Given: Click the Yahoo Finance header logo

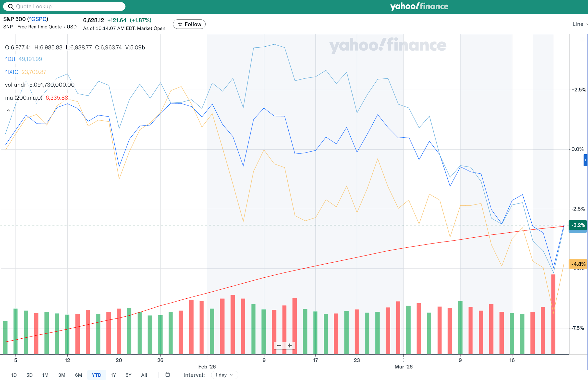Looking at the screenshot, I should tap(419, 6).
